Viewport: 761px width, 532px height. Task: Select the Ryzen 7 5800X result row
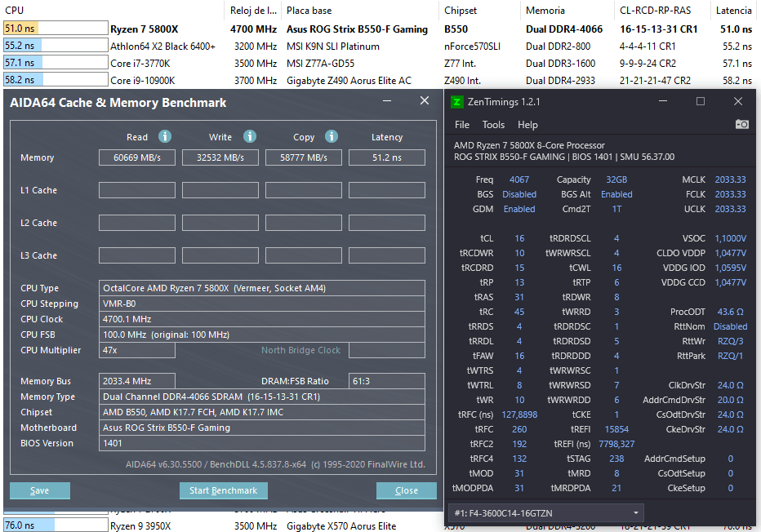click(x=379, y=29)
